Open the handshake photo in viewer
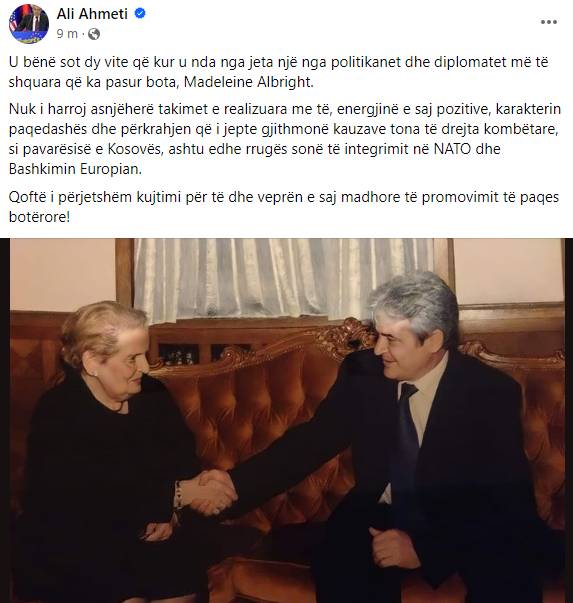This screenshot has width=573, height=603. (287, 420)
